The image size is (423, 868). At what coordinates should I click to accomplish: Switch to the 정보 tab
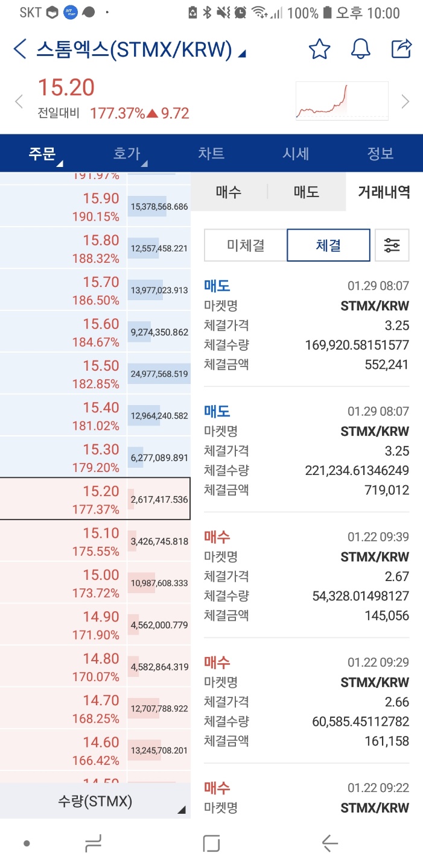pos(381,153)
